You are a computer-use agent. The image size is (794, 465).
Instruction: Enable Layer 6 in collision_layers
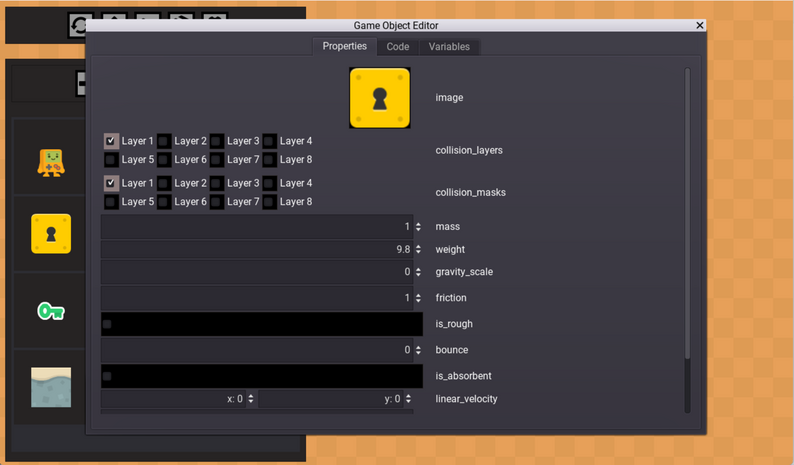tap(164, 160)
